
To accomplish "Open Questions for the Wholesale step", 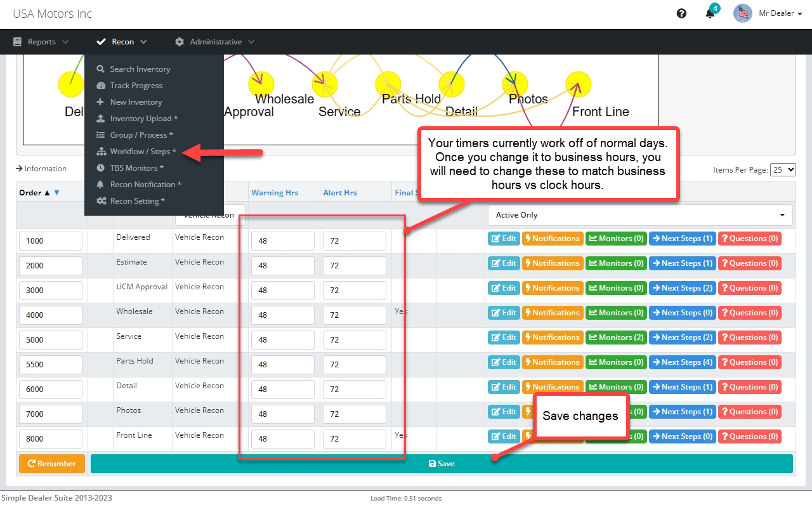I will 750,313.
